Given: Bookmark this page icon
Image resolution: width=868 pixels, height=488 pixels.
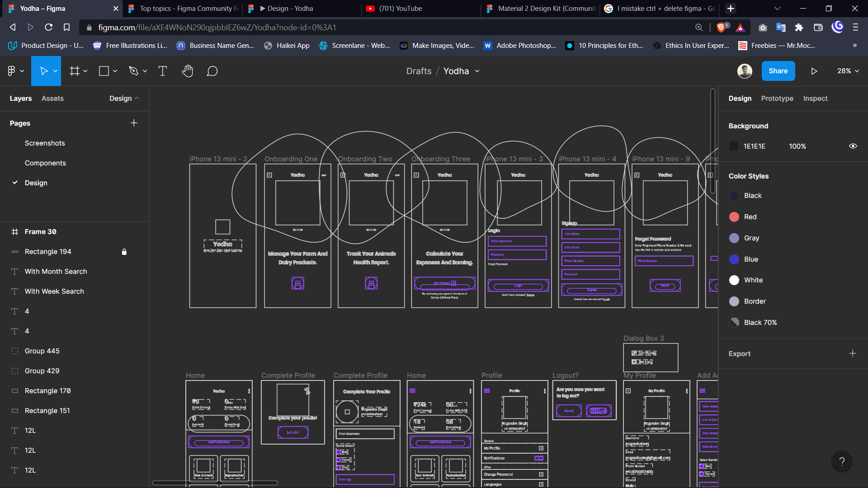Looking at the screenshot, I should point(66,27).
